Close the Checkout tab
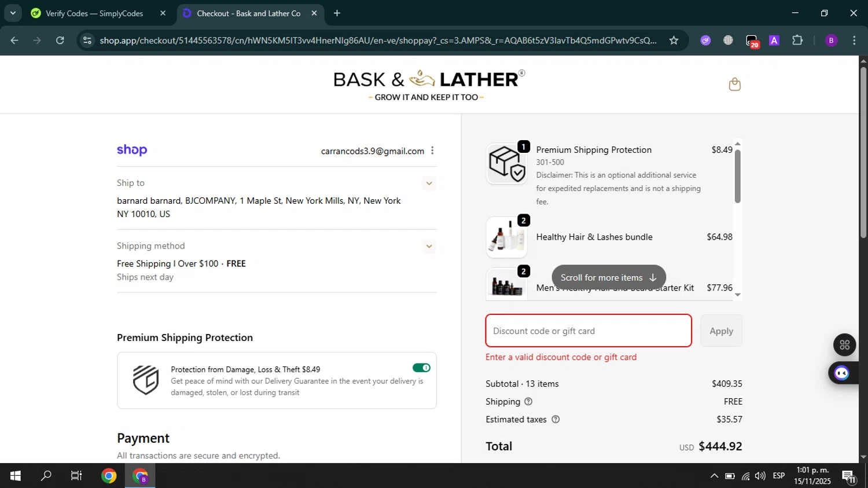Image resolution: width=868 pixels, height=488 pixels. (314, 13)
